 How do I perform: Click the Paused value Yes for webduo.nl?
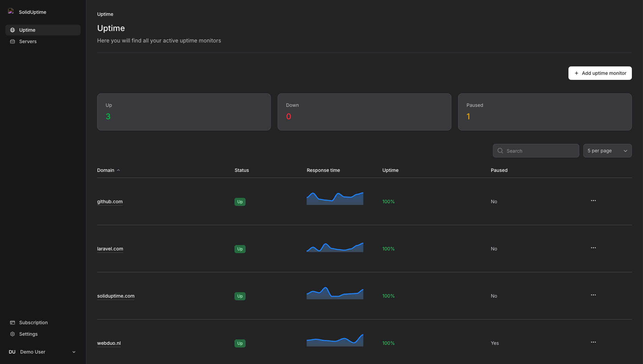pos(495,343)
